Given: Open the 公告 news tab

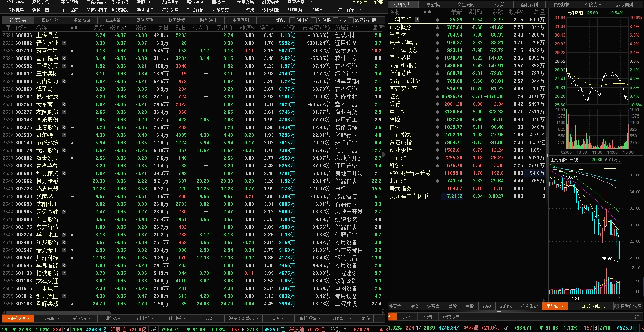Looking at the screenshot, I should tap(428, 317).
